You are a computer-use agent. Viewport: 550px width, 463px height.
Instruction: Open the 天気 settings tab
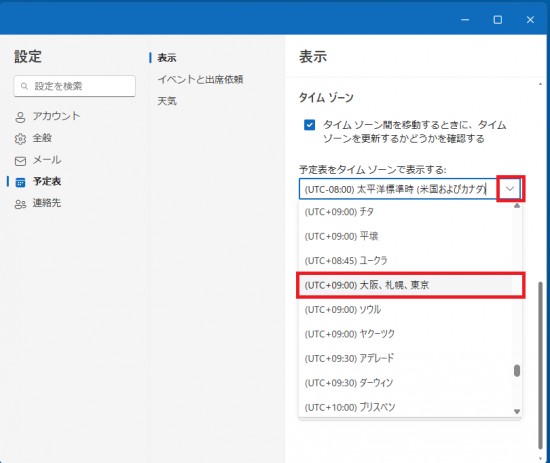pyautogui.click(x=167, y=101)
